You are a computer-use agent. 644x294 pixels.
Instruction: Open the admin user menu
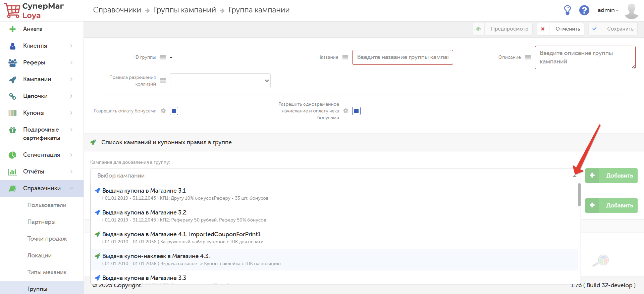(x=608, y=10)
